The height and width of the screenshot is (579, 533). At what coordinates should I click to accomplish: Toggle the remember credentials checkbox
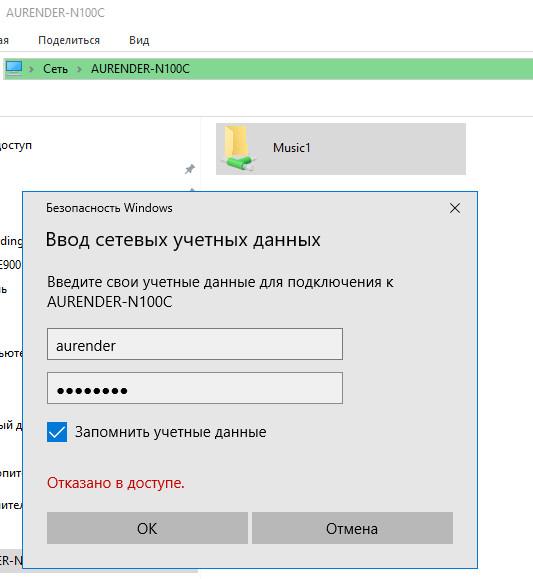(57, 432)
